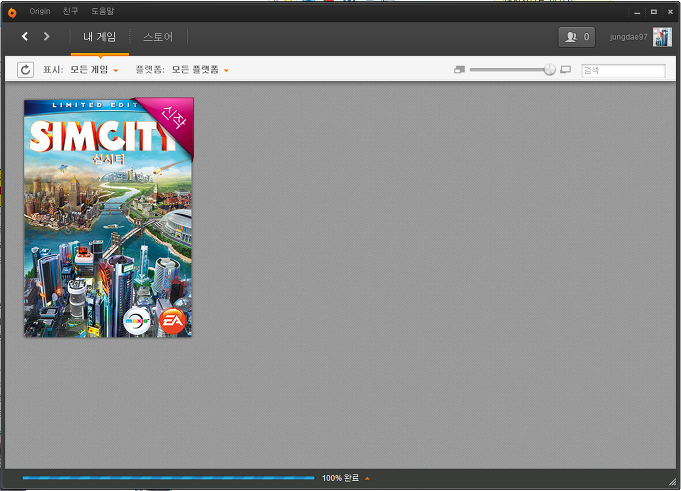Maximize the Origin window
The image size is (681, 491).
click(654, 12)
